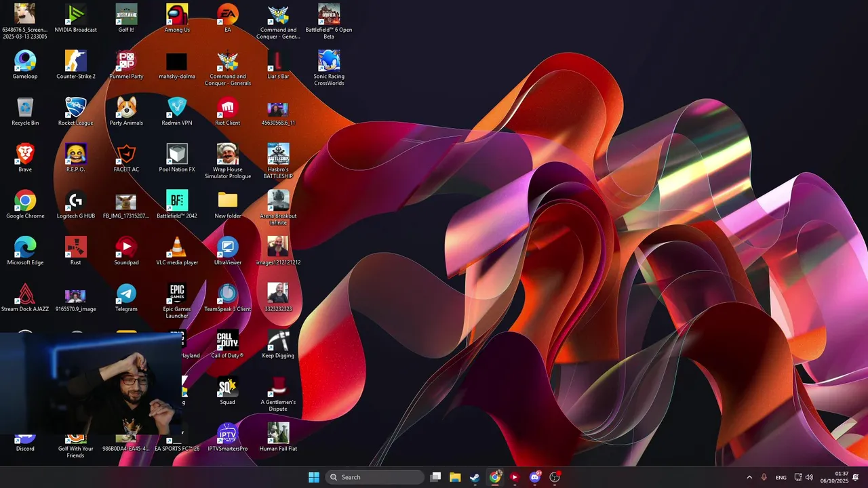This screenshot has width=868, height=488.
Task: Open the Microsoft Edge shortcut
Action: click(25, 251)
